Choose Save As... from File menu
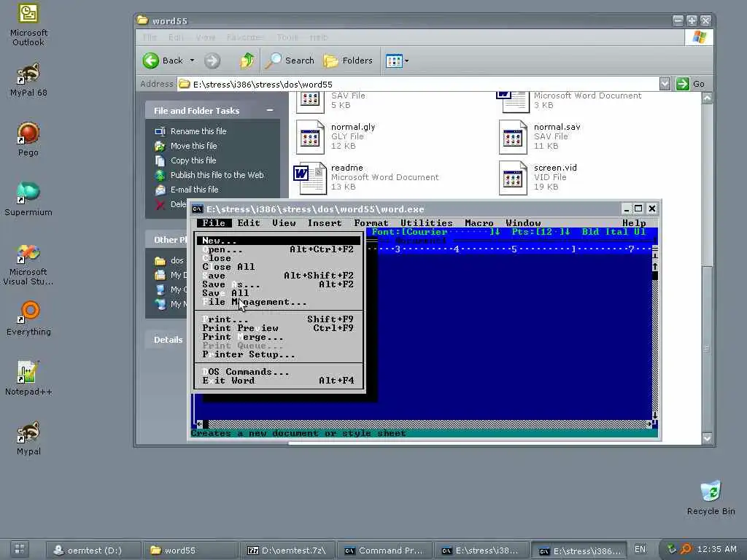 [x=279, y=284]
